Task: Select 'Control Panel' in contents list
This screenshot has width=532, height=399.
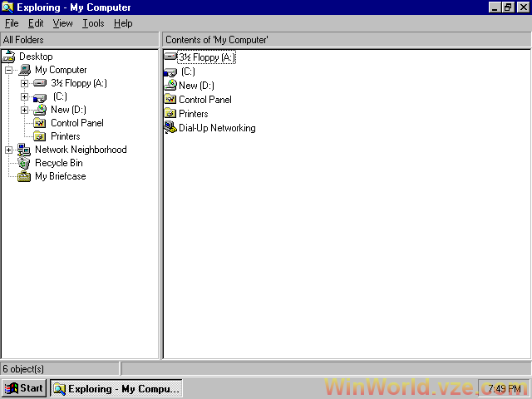Action: click(x=205, y=100)
